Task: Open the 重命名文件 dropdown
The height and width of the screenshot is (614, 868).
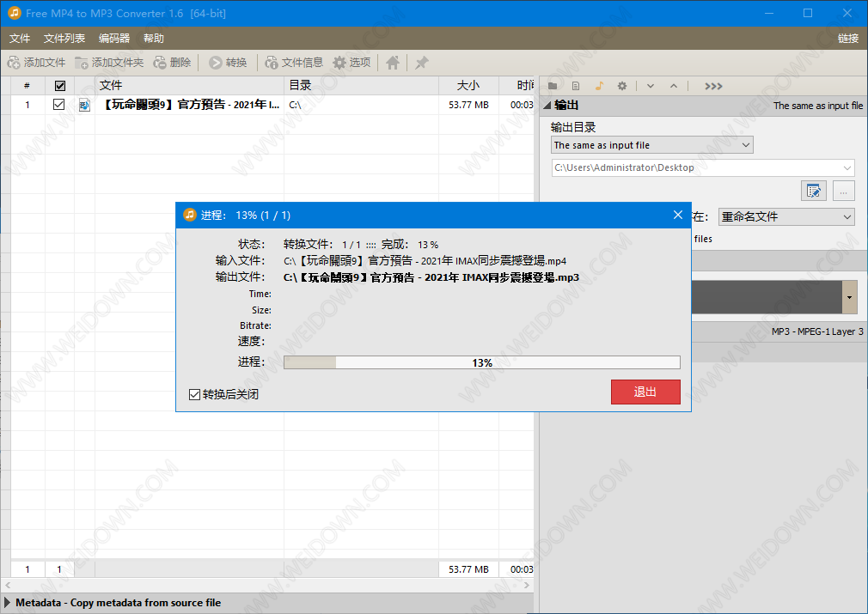Action: (x=786, y=217)
